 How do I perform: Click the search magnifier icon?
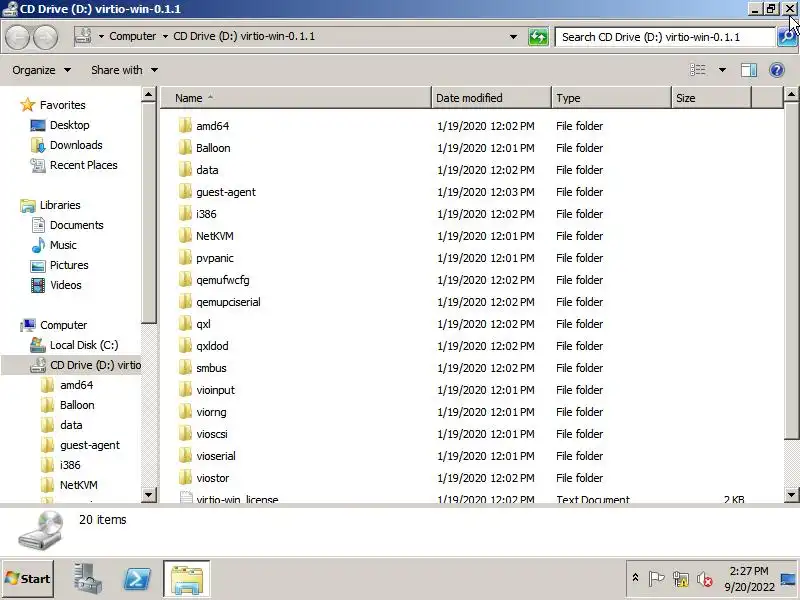(x=787, y=37)
